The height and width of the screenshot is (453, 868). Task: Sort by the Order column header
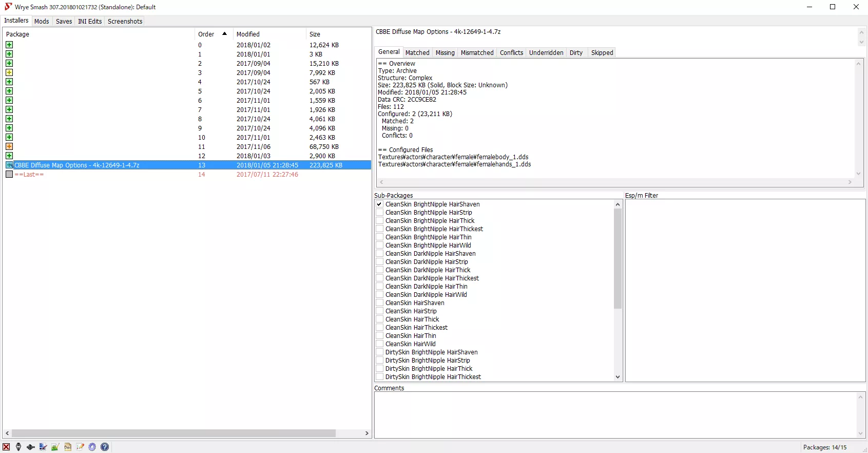(x=213, y=34)
